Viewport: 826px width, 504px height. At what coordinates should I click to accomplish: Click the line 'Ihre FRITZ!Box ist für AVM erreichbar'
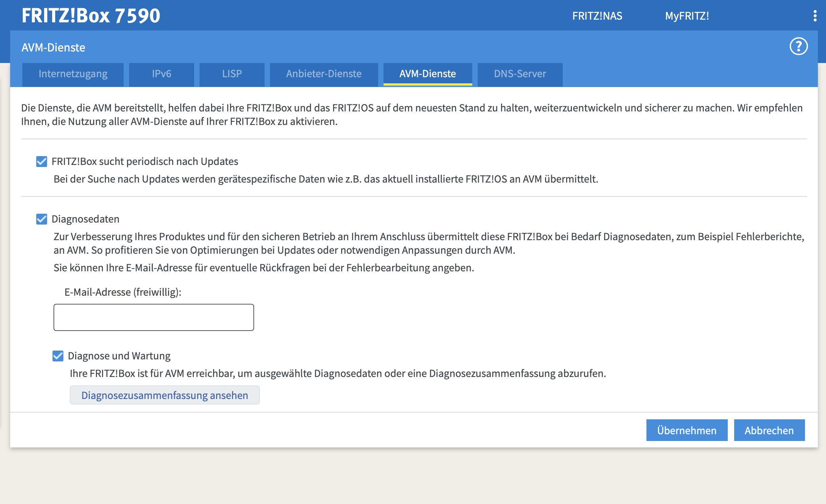coord(338,374)
